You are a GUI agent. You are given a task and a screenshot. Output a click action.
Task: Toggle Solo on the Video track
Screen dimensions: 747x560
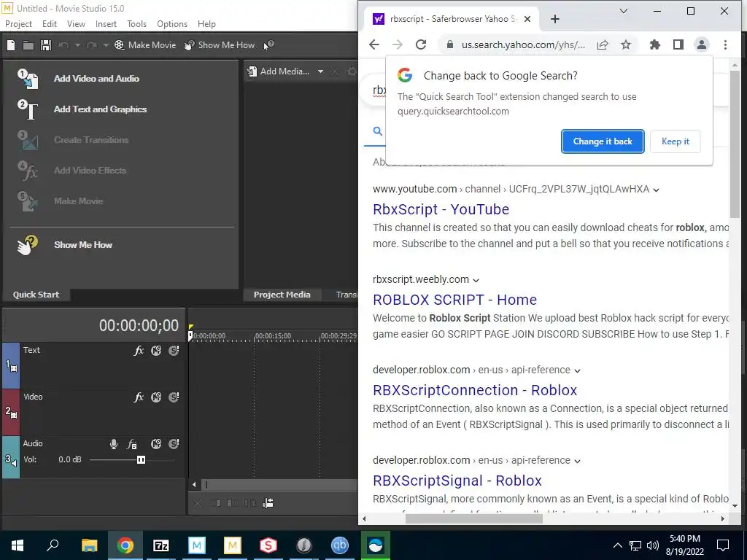point(174,397)
